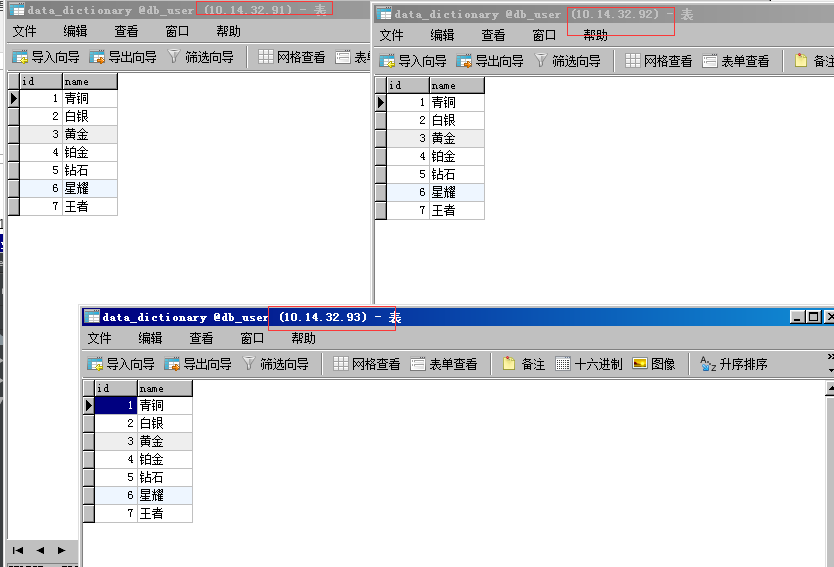
Task: Switch to Grid View in 10.14.32.92 window
Action: click(658, 61)
